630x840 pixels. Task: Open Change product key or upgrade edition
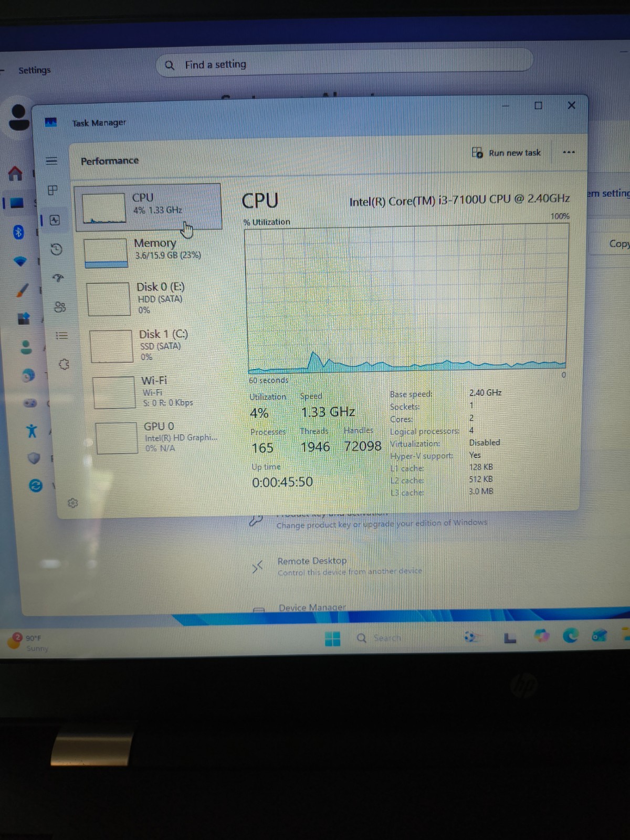[x=382, y=523]
